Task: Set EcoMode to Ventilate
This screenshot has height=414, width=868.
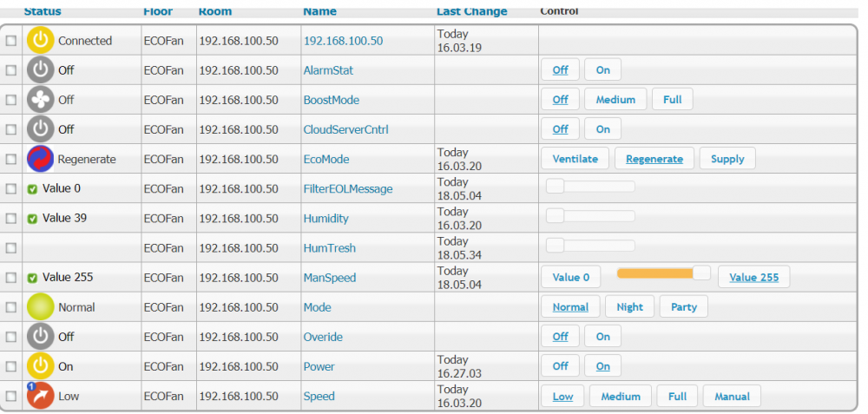Action: pos(575,159)
